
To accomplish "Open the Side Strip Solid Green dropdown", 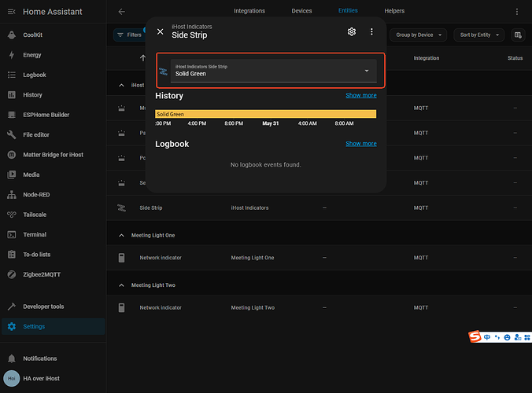I will [x=273, y=71].
